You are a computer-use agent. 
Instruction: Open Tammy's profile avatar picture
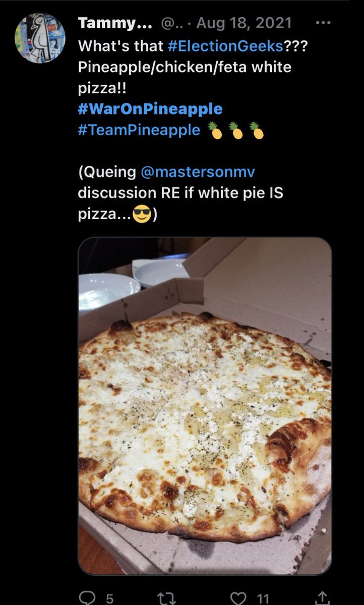40,38
